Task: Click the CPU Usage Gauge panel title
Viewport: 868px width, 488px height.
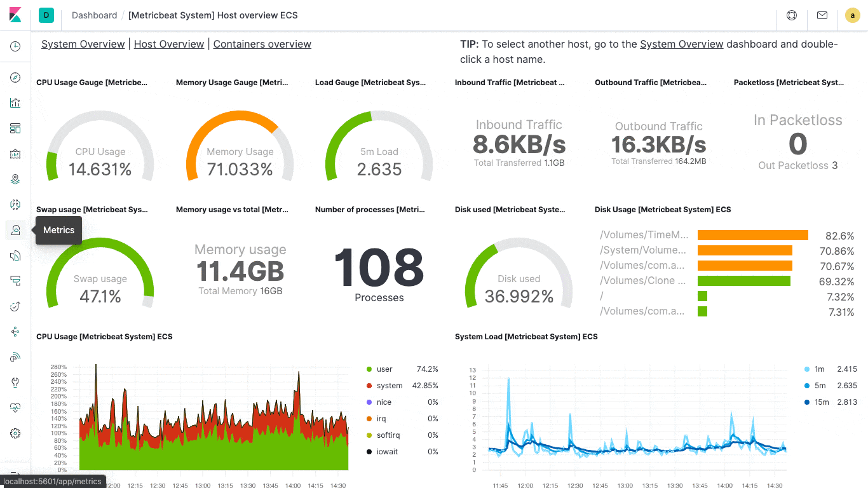Action: (92, 83)
